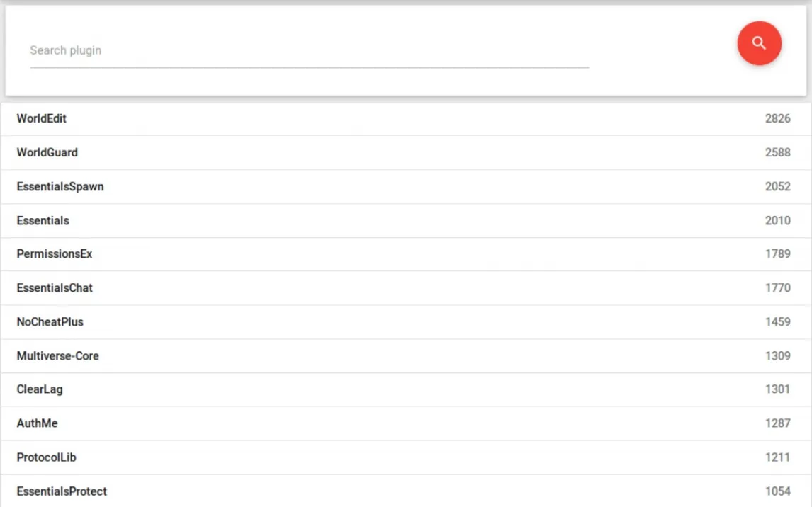
Task: Click the 1459 count beside NoCheatPlus
Action: point(777,321)
